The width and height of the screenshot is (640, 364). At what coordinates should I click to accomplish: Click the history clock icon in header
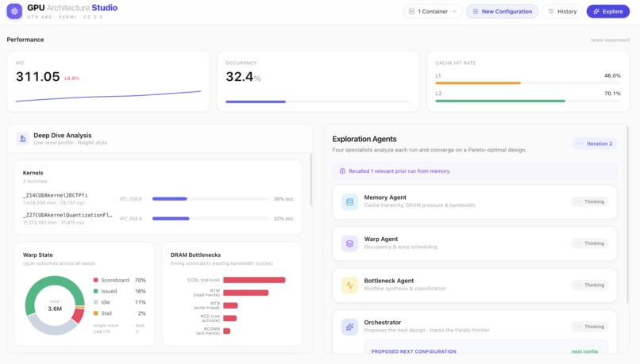pos(551,11)
